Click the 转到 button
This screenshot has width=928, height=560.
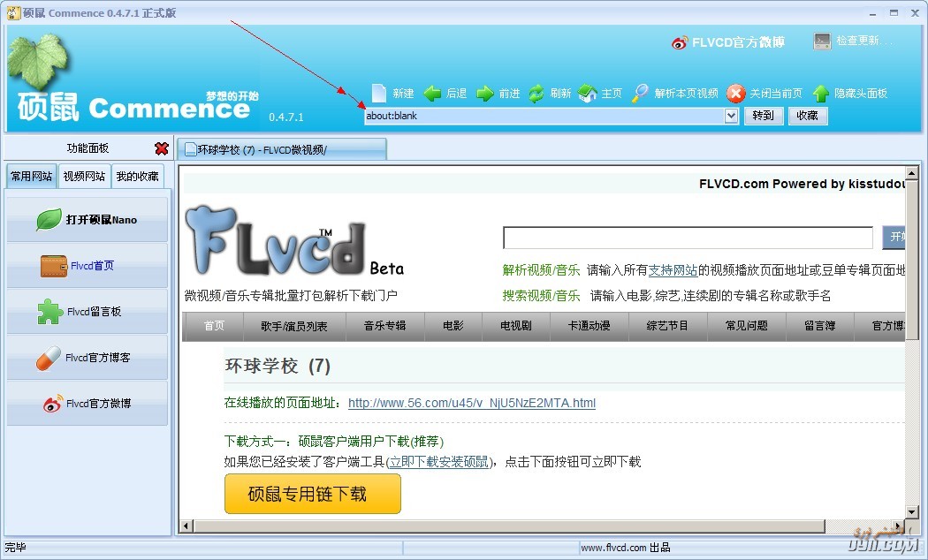point(764,116)
